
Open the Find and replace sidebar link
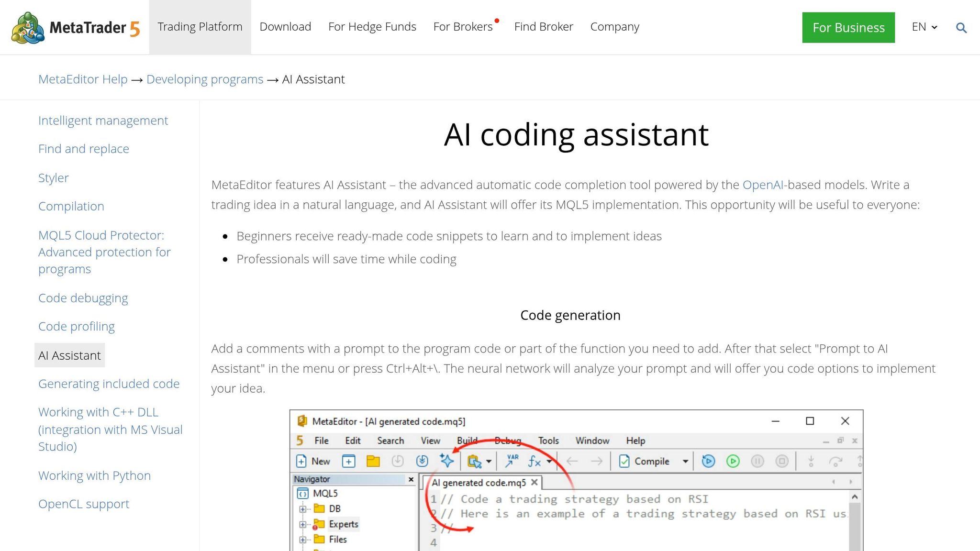coord(84,149)
